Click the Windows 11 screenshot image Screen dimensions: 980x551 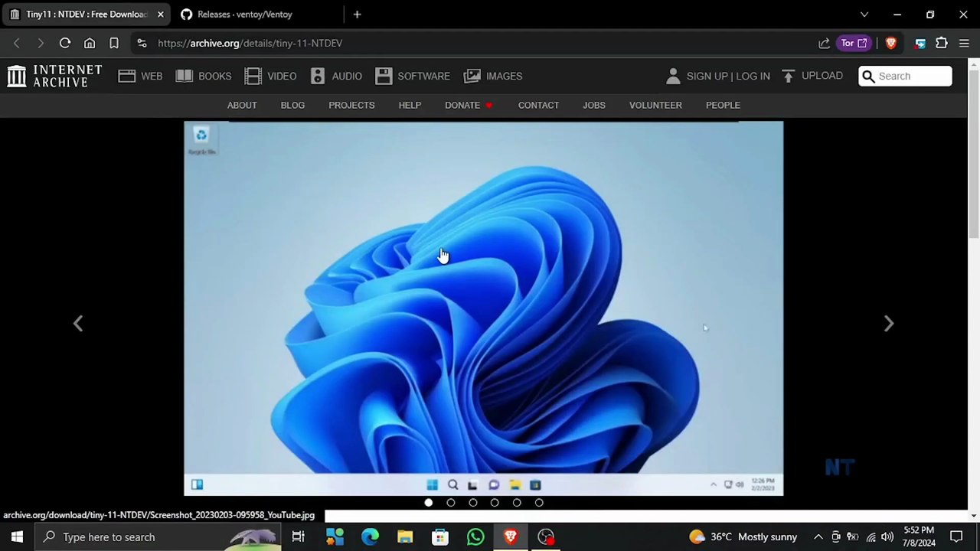[484, 308]
